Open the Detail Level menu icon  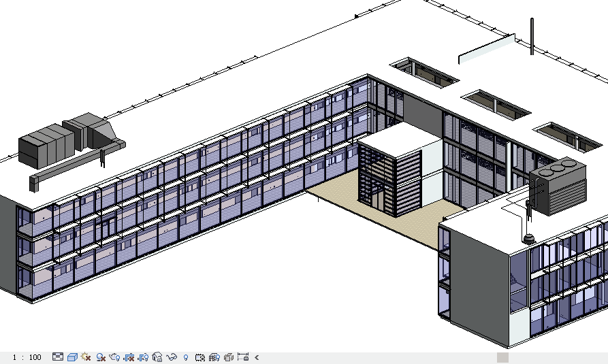[x=58, y=357]
